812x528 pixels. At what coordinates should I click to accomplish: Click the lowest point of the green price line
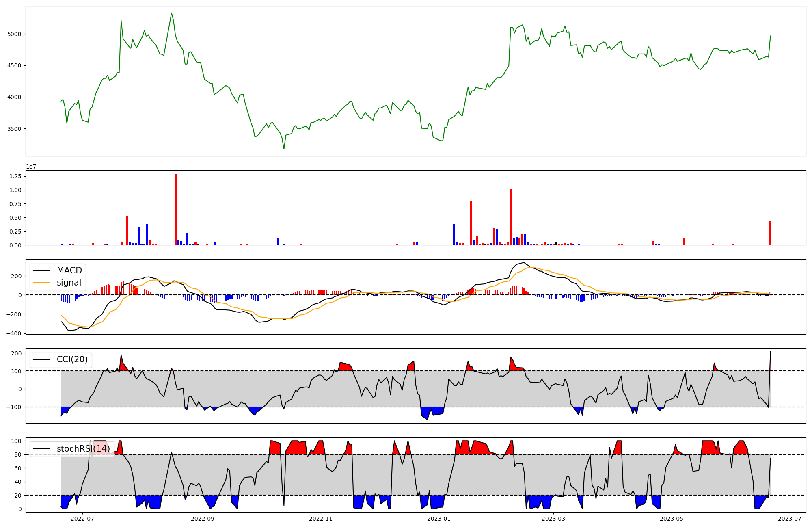pos(284,149)
